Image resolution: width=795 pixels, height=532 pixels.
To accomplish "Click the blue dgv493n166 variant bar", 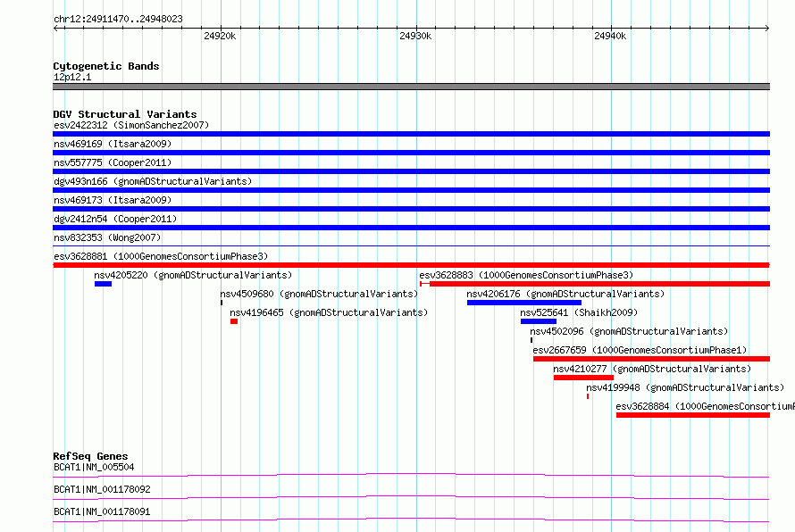I will (411, 190).
